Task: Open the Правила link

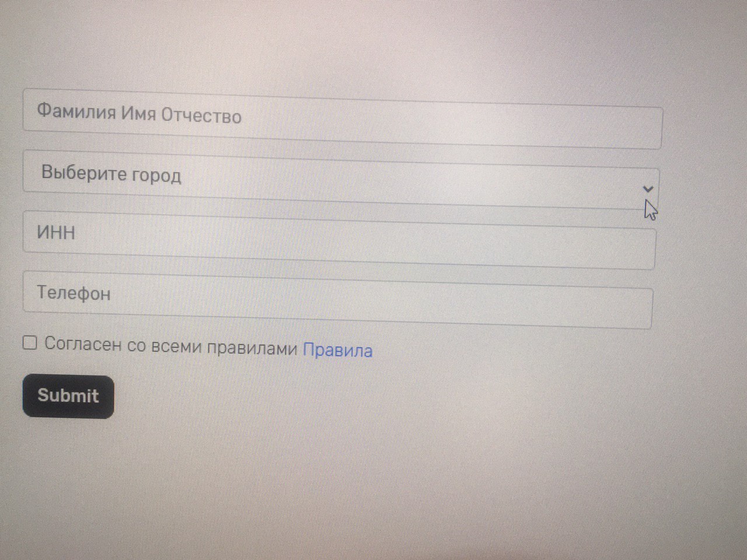Action: tap(337, 350)
